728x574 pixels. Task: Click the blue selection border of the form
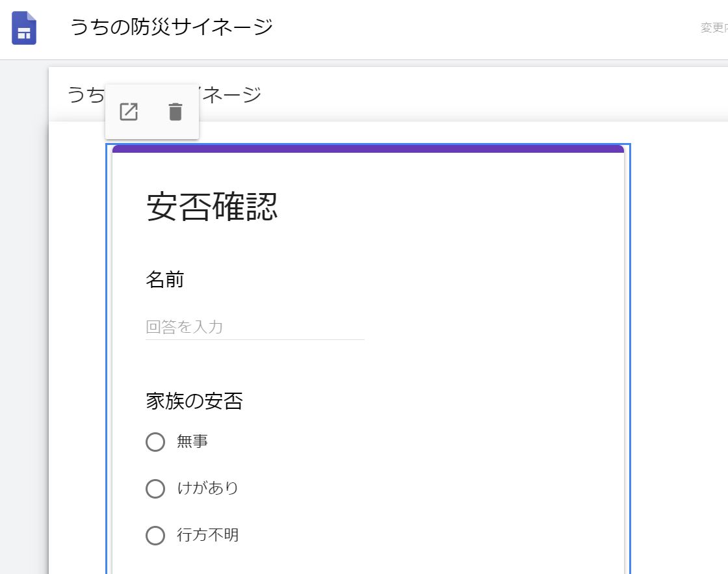[630, 358]
